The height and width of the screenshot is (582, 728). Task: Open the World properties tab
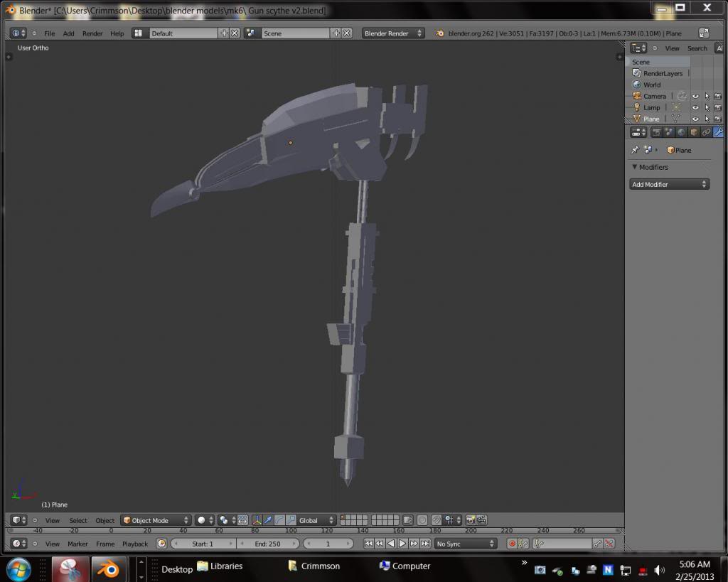tap(681, 132)
